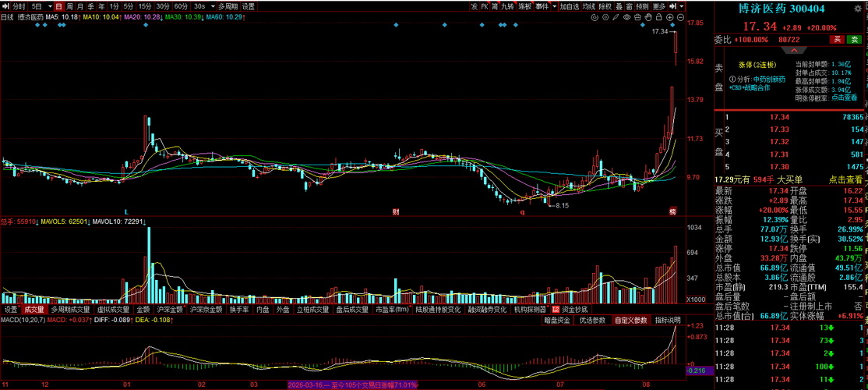This screenshot has width=868, height=390.
Task: Toggle 均线 moving average lines
Action: 589,7
